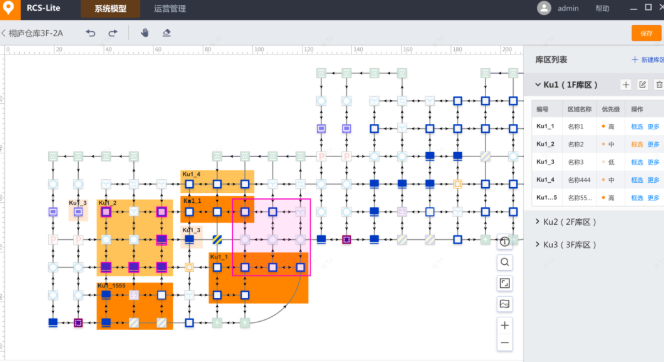Screen dimensions: 664x362
Task: Redo the last undone edit
Action: pyautogui.click(x=113, y=33)
